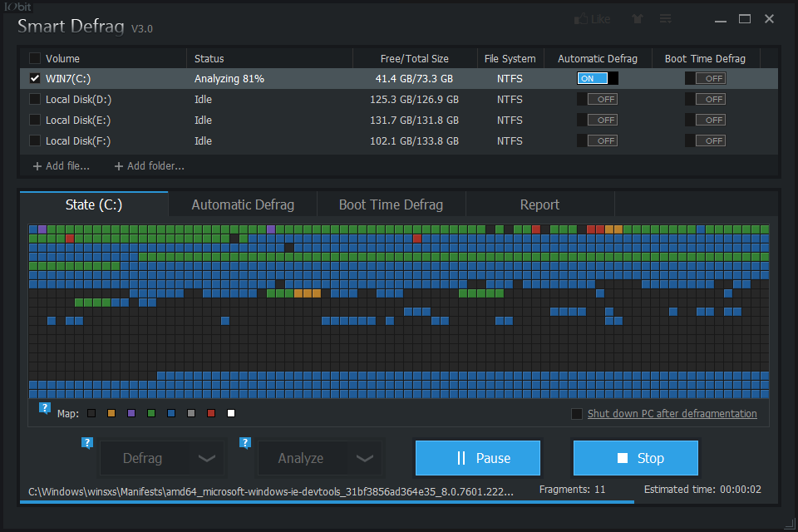The image size is (798, 532).
Task: Click the help icon next to Analyze
Action: [x=244, y=443]
